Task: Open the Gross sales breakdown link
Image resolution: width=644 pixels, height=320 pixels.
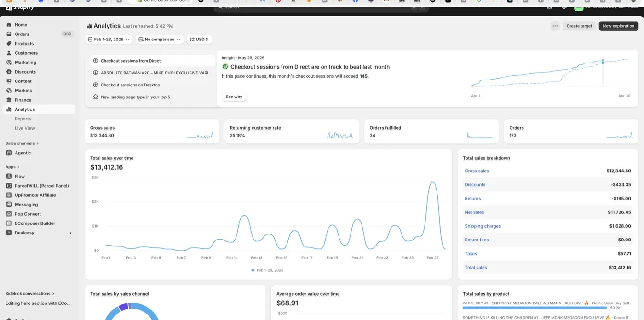Action: click(x=477, y=171)
